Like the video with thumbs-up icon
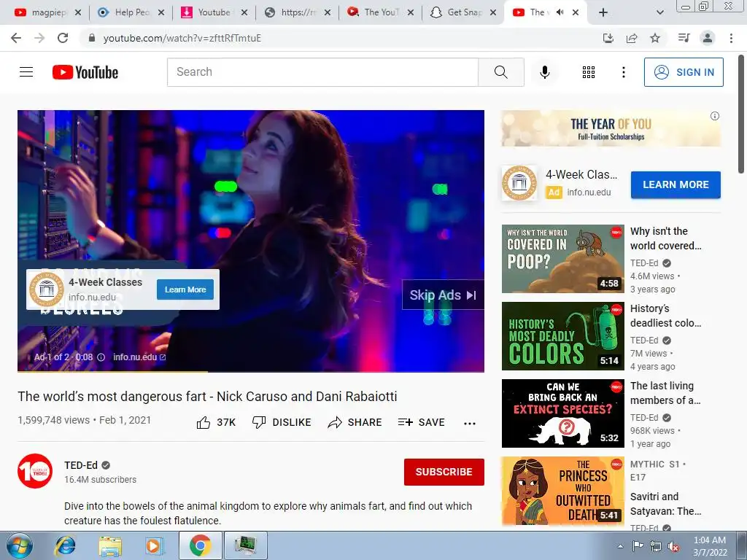 coord(204,422)
